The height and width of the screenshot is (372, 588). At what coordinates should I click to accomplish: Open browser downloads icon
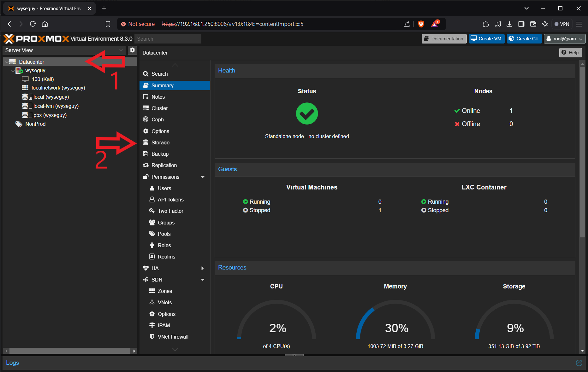click(x=509, y=24)
